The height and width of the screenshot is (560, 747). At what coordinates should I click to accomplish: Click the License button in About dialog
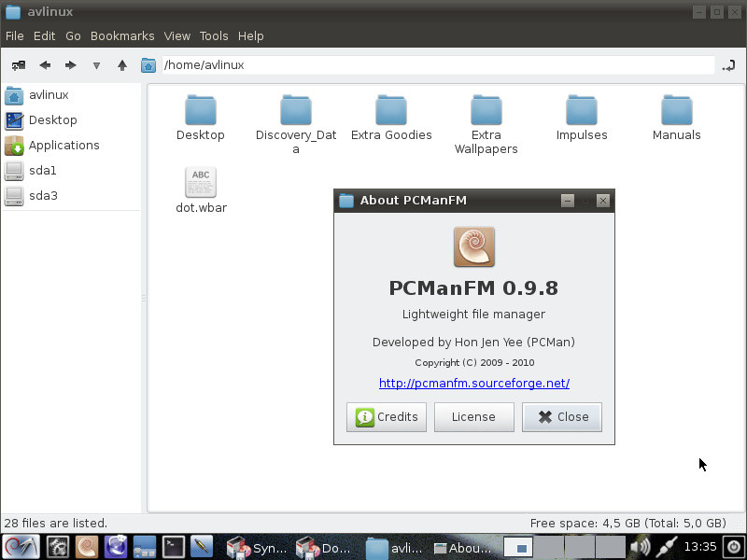click(x=474, y=417)
